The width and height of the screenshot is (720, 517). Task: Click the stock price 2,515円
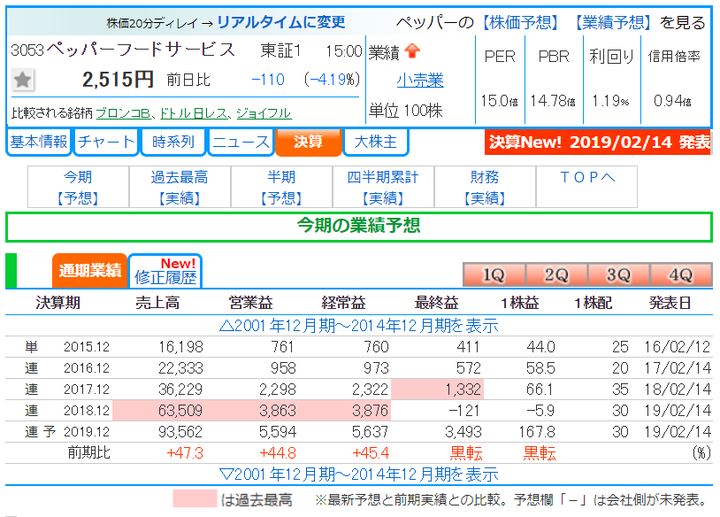(118, 80)
